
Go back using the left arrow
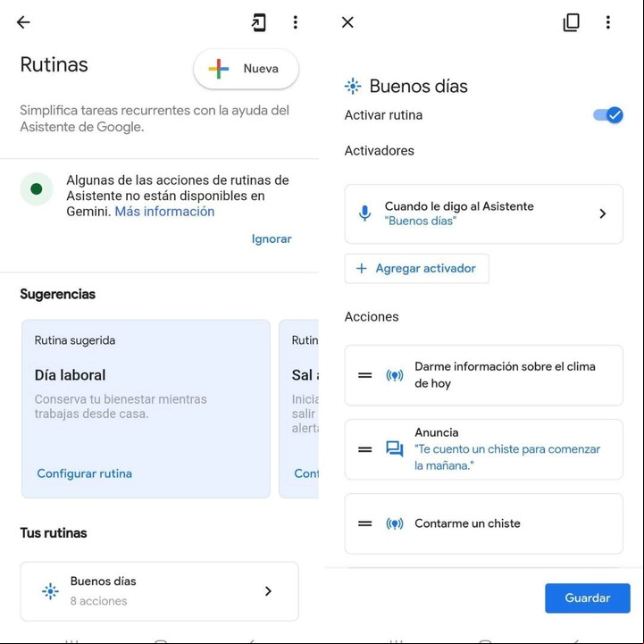[x=23, y=22]
